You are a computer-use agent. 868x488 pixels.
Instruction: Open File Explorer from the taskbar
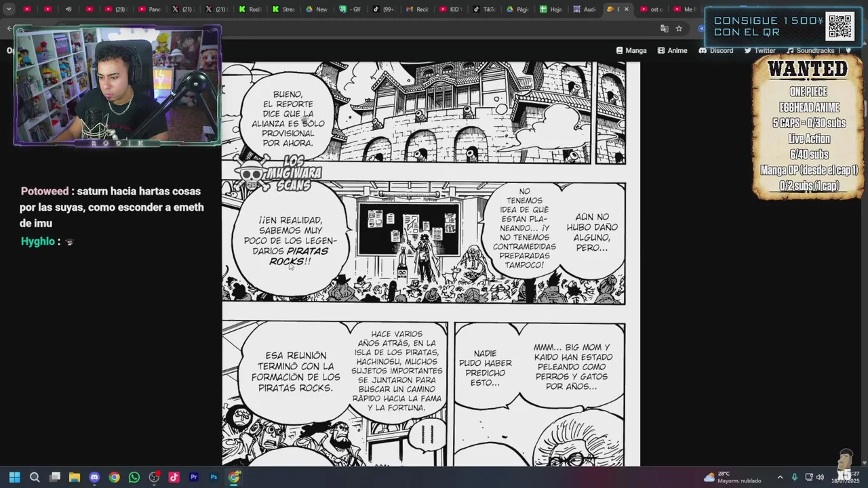pyautogui.click(x=75, y=477)
